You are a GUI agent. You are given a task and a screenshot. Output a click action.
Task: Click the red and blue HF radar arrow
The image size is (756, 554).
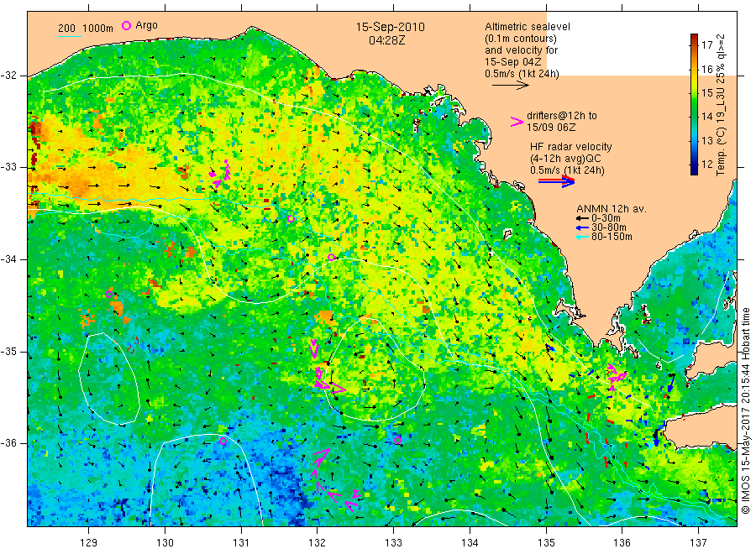click(557, 181)
